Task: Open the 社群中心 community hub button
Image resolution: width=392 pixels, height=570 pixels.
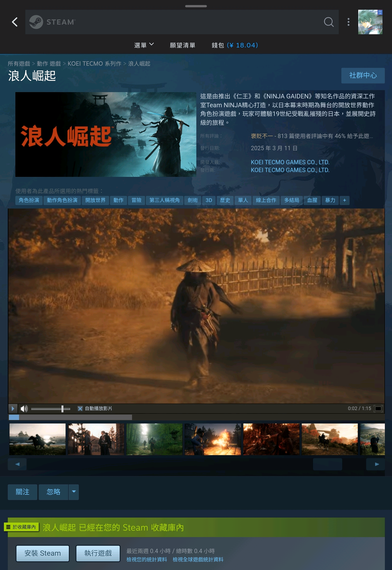Action: tap(363, 75)
